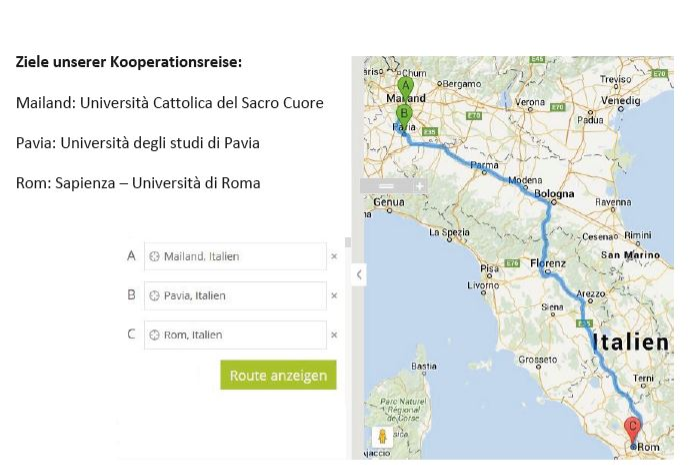The width and height of the screenshot is (689, 468).
Task: Click the Florenz city label on map
Action: tap(548, 263)
